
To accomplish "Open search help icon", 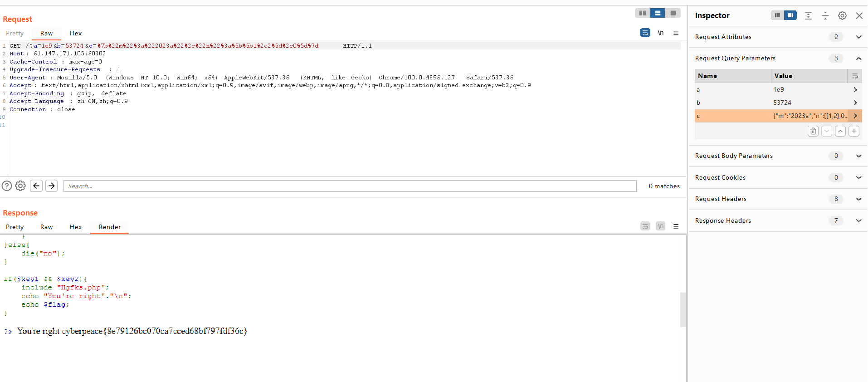I will pos(7,186).
